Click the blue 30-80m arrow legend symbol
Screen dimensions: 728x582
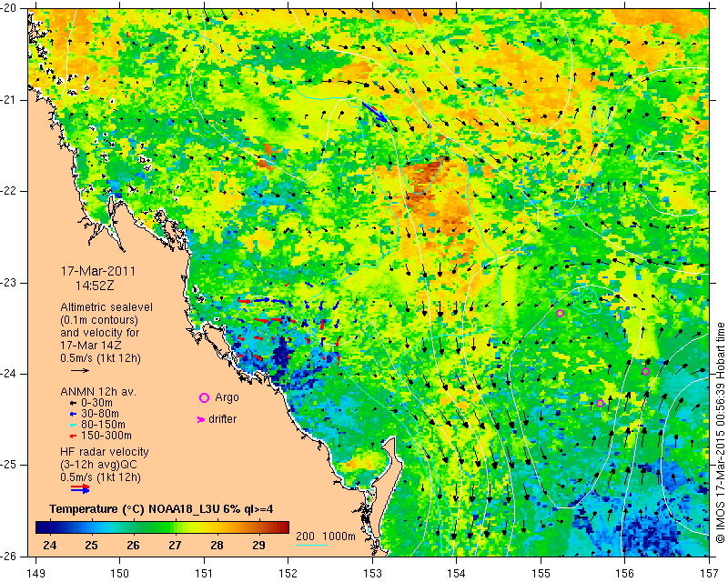coord(73,414)
